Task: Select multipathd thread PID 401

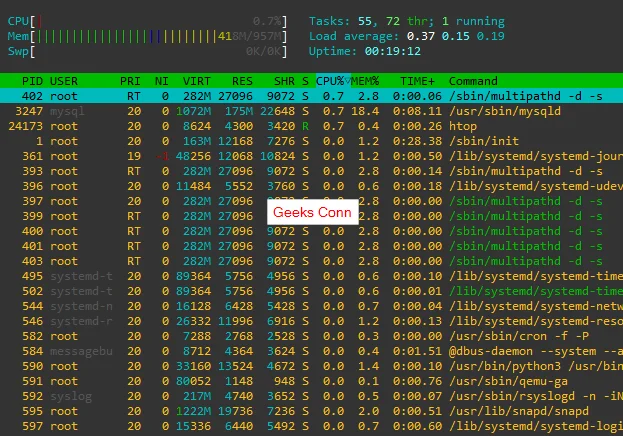Action: click(x=312, y=246)
